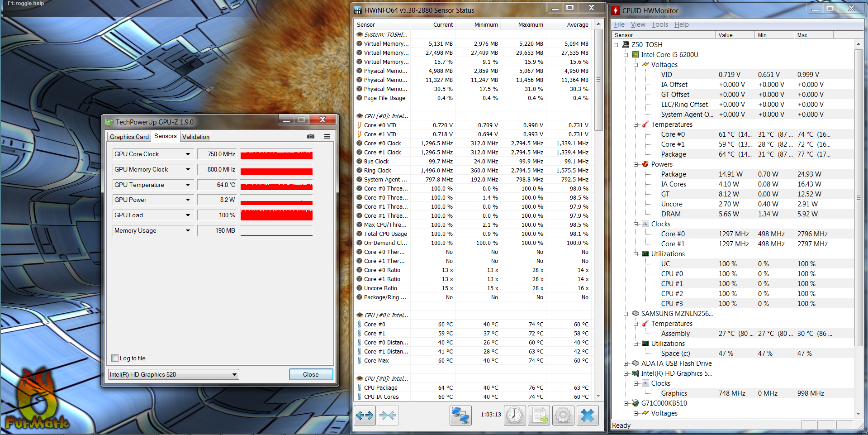Click SAMSUNG MZNLN256 drive icon

(x=636, y=313)
